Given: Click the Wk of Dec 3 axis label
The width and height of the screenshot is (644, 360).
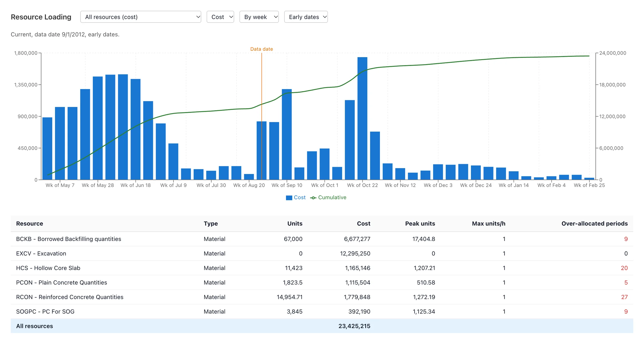Looking at the screenshot, I should point(438,185).
